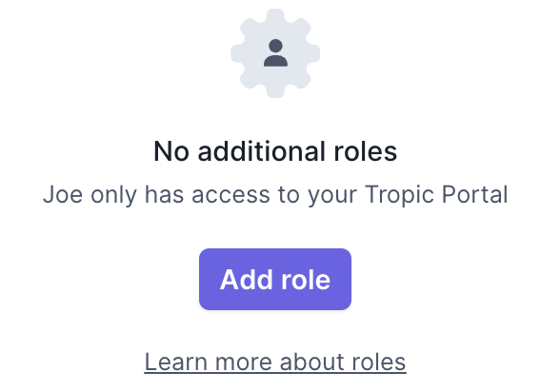
Task: Tap the grey cog badge above the heading
Action: 275,53
